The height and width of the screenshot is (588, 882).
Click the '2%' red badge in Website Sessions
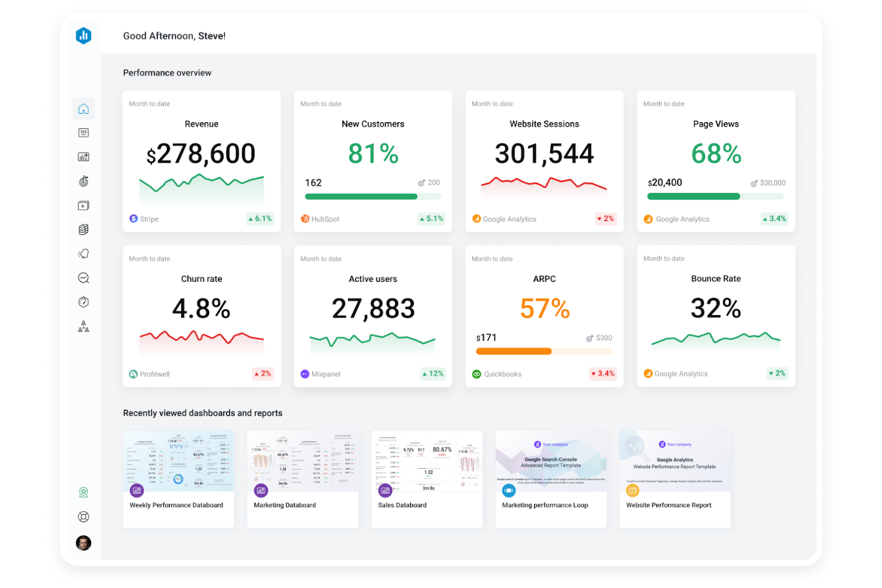tap(605, 219)
